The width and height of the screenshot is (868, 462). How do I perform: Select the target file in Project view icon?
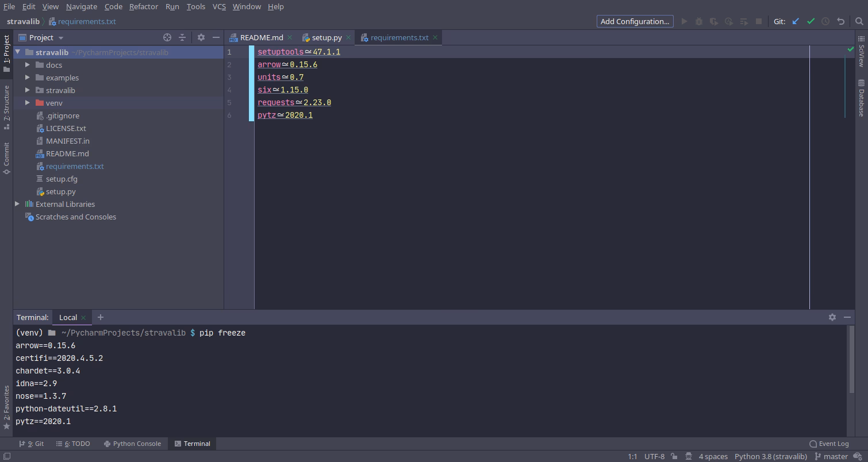(x=167, y=37)
